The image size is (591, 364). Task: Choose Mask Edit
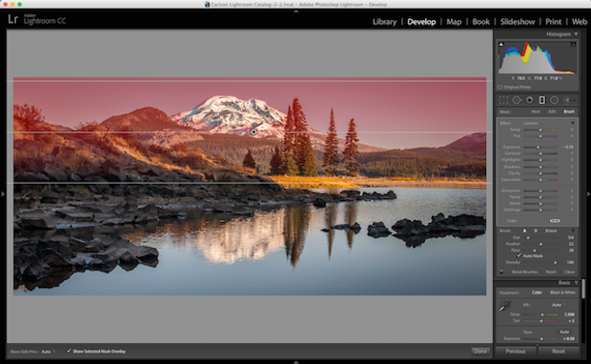pos(552,111)
